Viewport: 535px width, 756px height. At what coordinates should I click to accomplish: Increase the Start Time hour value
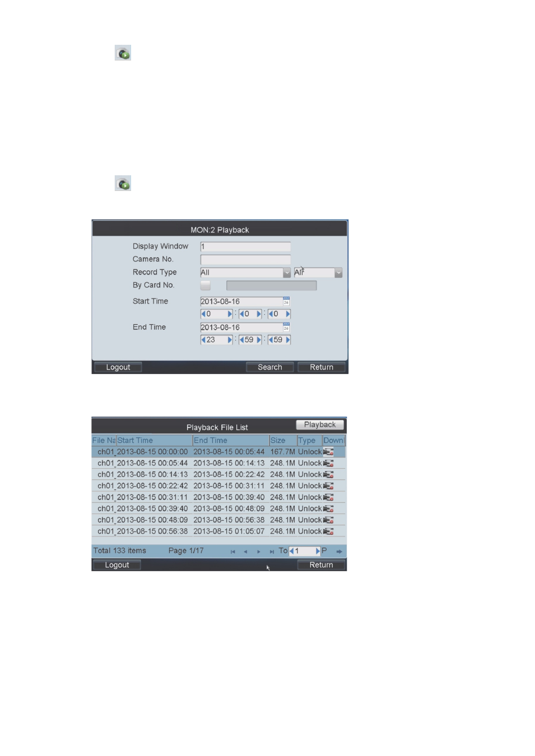(230, 314)
